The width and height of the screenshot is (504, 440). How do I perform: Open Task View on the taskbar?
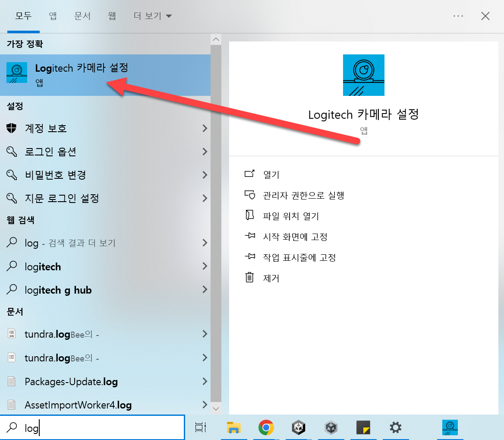[201, 427]
